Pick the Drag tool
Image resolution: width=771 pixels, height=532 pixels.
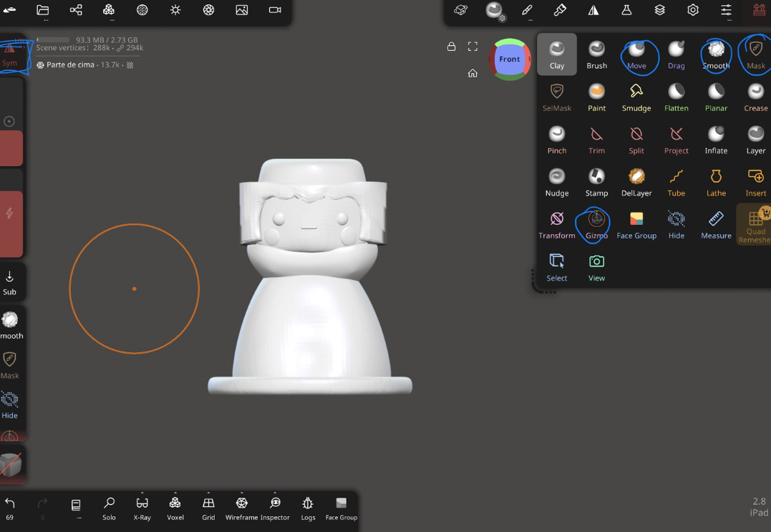click(676, 54)
